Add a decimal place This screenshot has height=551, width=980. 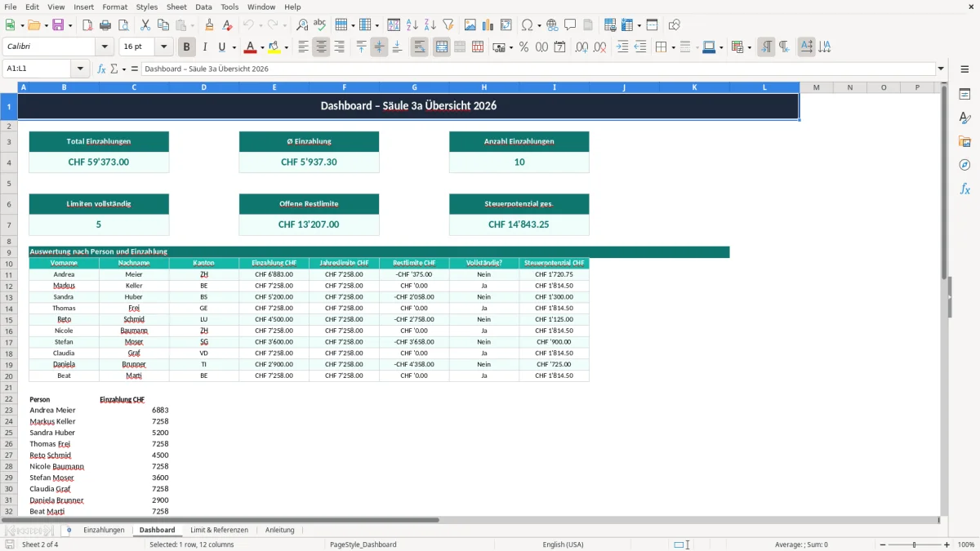click(x=581, y=47)
